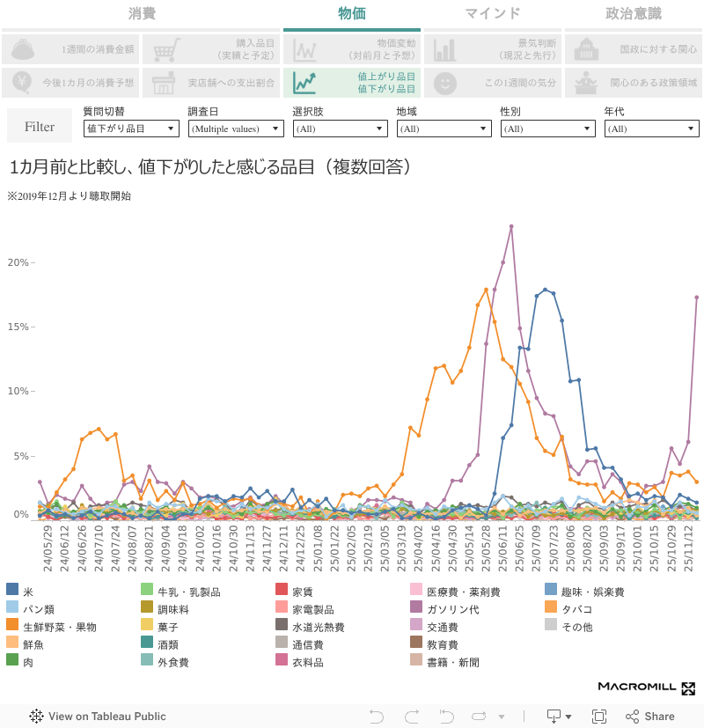704x728 pixels.
Task: Expand the 年代 filter dropdown
Action: [x=652, y=129]
